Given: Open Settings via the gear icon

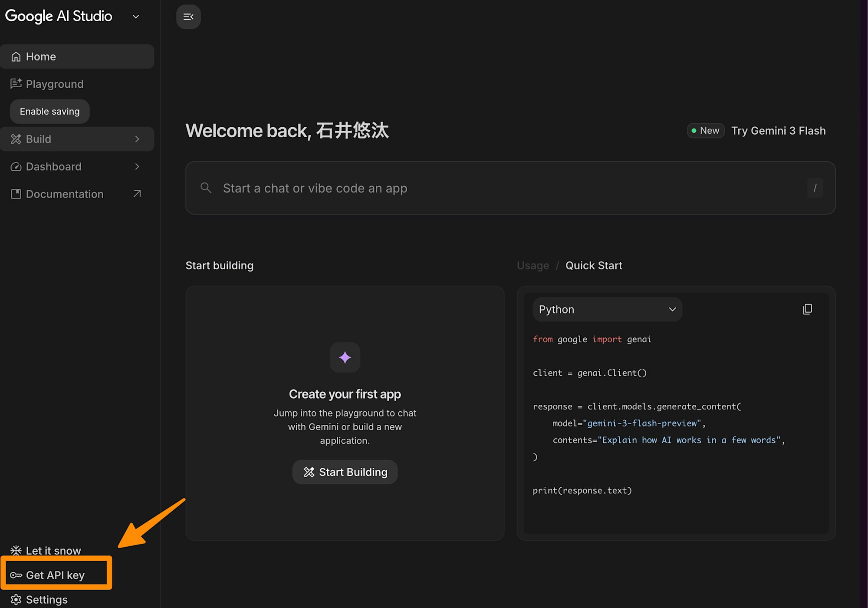Looking at the screenshot, I should pos(16,600).
